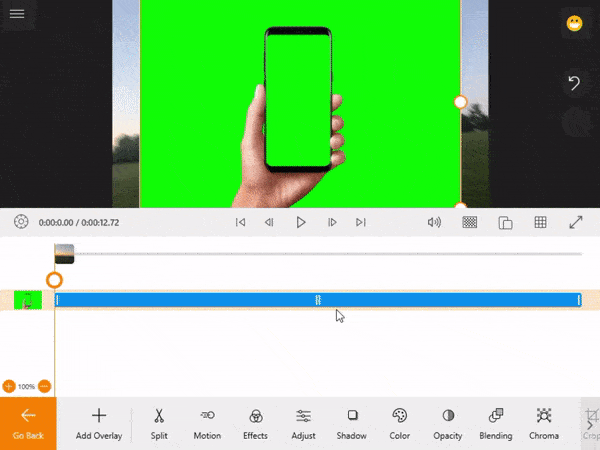Show more tools with right chevron

(x=590, y=425)
